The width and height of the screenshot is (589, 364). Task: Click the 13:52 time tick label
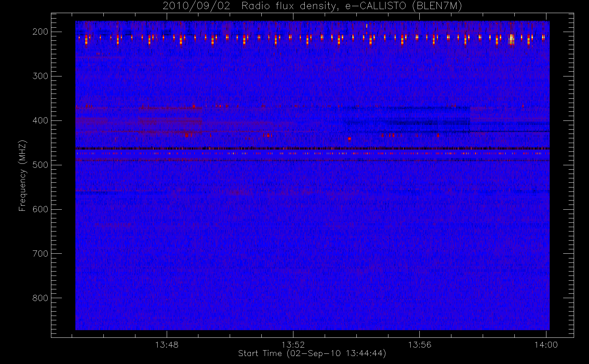293,345
